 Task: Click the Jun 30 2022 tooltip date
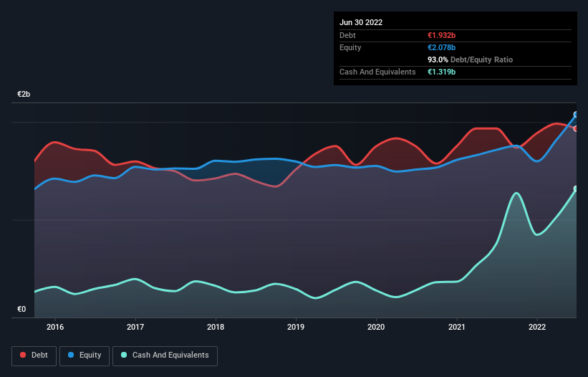(361, 22)
